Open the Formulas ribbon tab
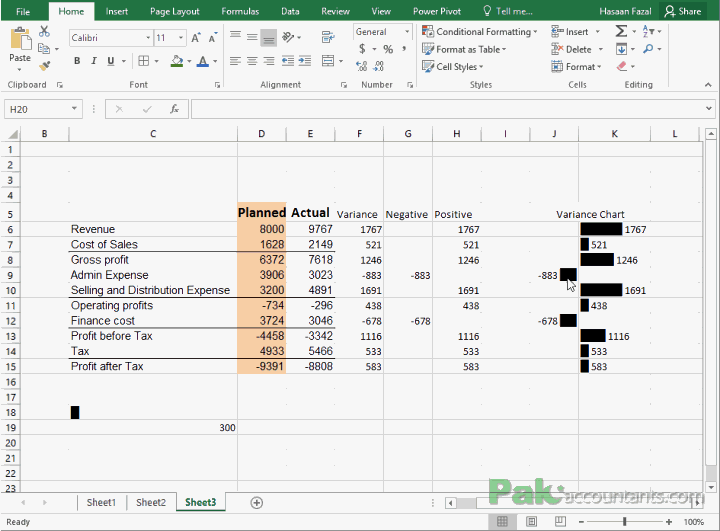The image size is (720, 531). click(240, 11)
